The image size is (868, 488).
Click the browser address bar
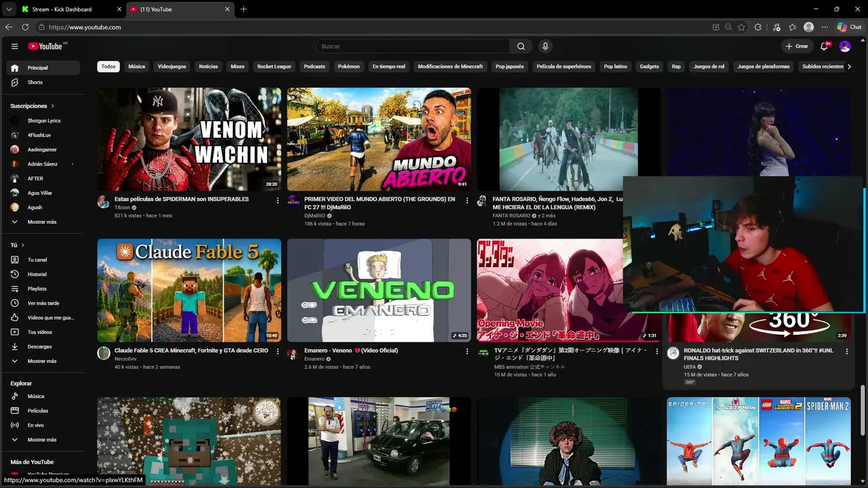(x=373, y=27)
